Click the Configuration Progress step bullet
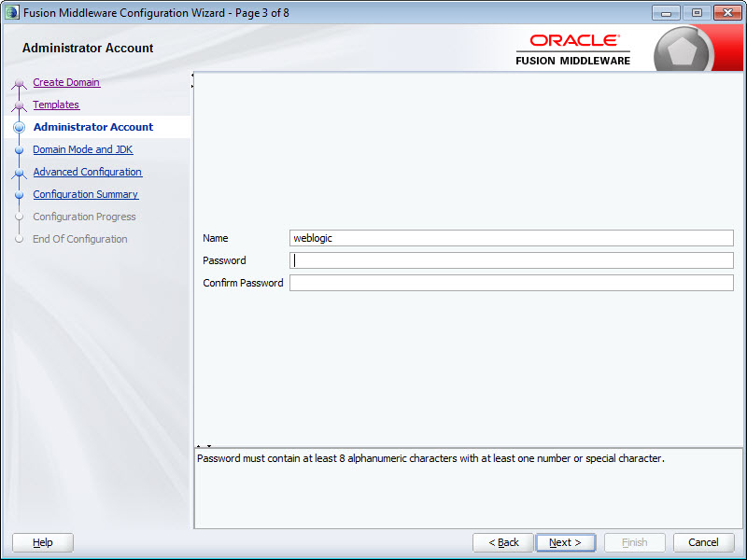This screenshot has width=747, height=560. click(19, 217)
